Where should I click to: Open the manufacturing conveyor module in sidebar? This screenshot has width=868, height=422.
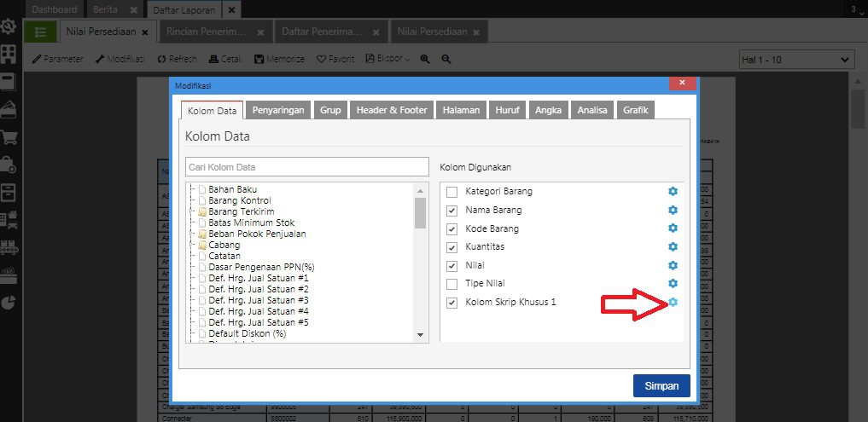pos(9,247)
